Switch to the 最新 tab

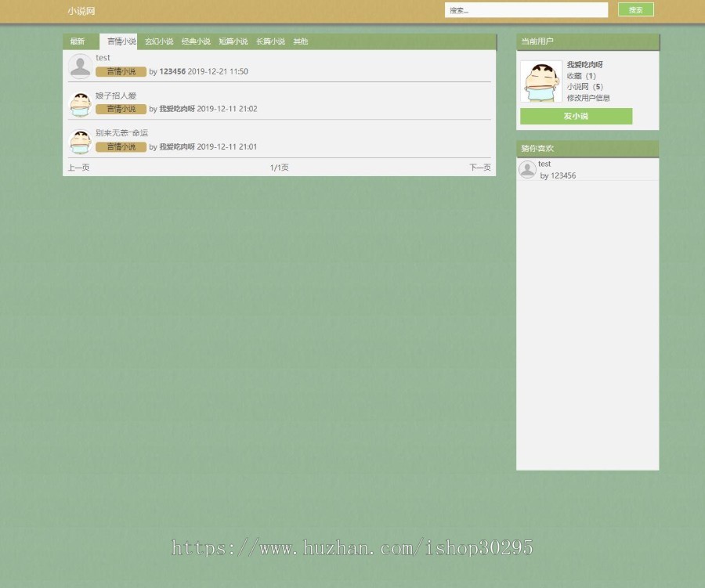78,41
